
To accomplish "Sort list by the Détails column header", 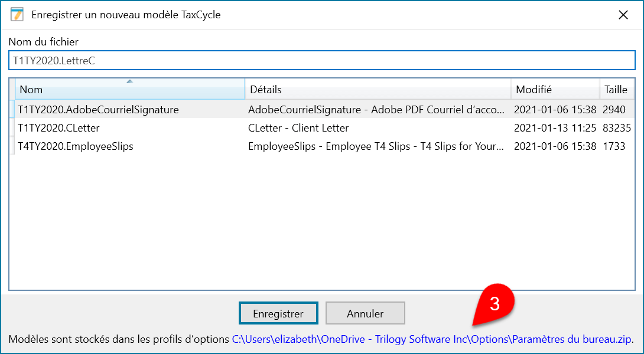I will coord(378,89).
